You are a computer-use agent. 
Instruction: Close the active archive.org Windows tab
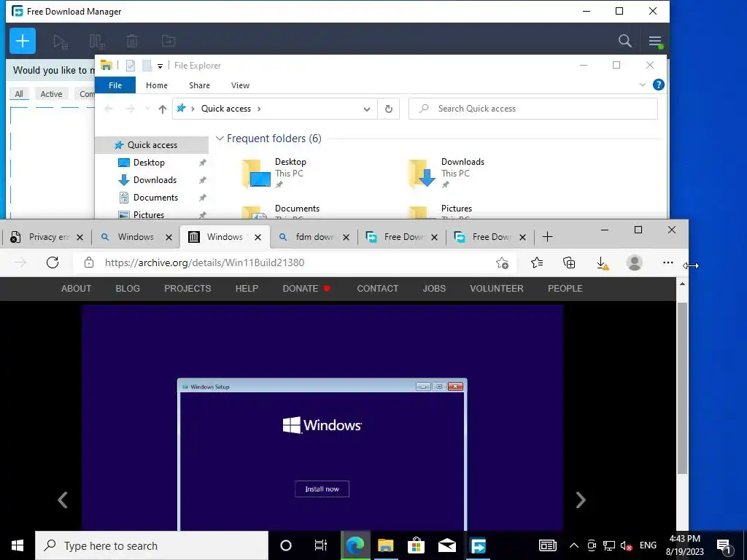258,237
